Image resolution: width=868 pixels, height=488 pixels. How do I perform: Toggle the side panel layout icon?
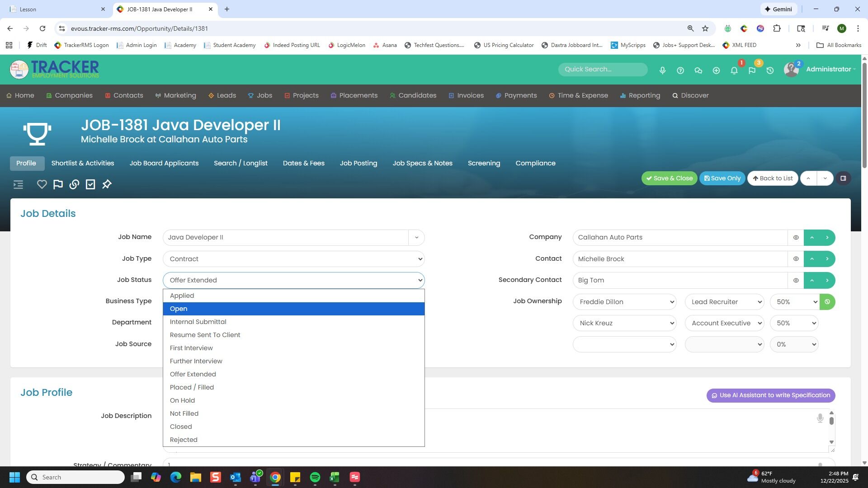tap(843, 178)
